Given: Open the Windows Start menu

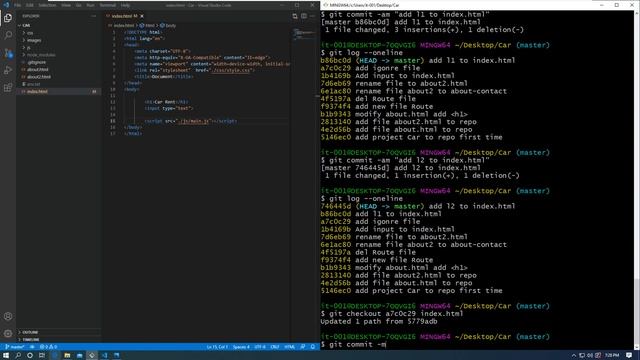Looking at the screenshot, I should point(6,356).
